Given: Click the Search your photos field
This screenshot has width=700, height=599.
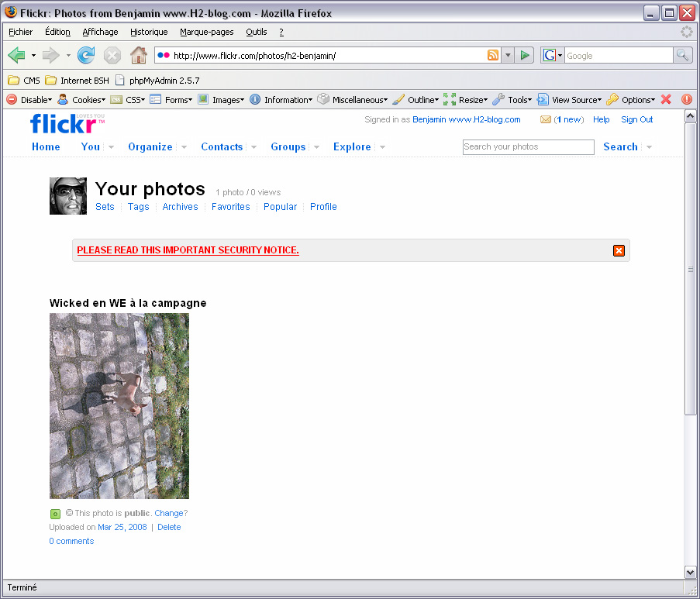Looking at the screenshot, I should pyautogui.click(x=528, y=147).
